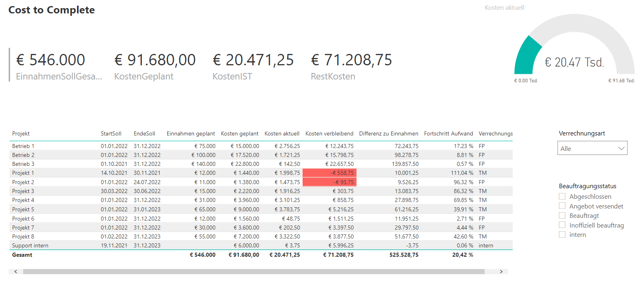Click the € 22.800,00 Kosten geplant value

(x=245, y=164)
